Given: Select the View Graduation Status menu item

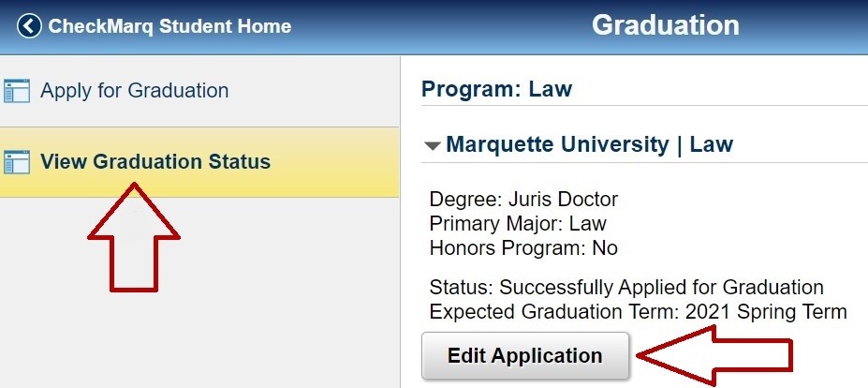Looking at the screenshot, I should pos(154,162).
